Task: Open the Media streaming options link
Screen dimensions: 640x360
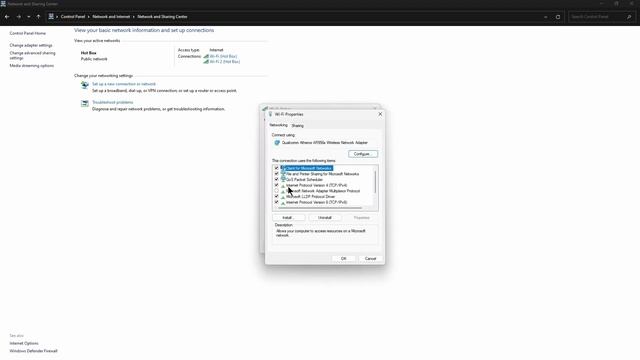Action: (32, 66)
